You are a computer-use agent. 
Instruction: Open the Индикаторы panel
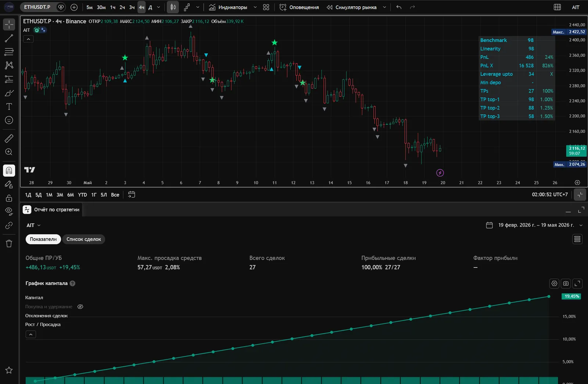[228, 7]
